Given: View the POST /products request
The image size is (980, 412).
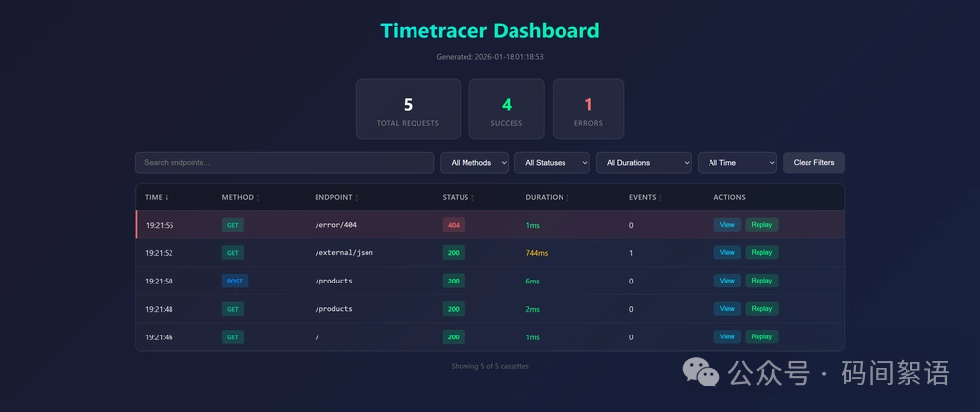Looking at the screenshot, I should point(727,281).
